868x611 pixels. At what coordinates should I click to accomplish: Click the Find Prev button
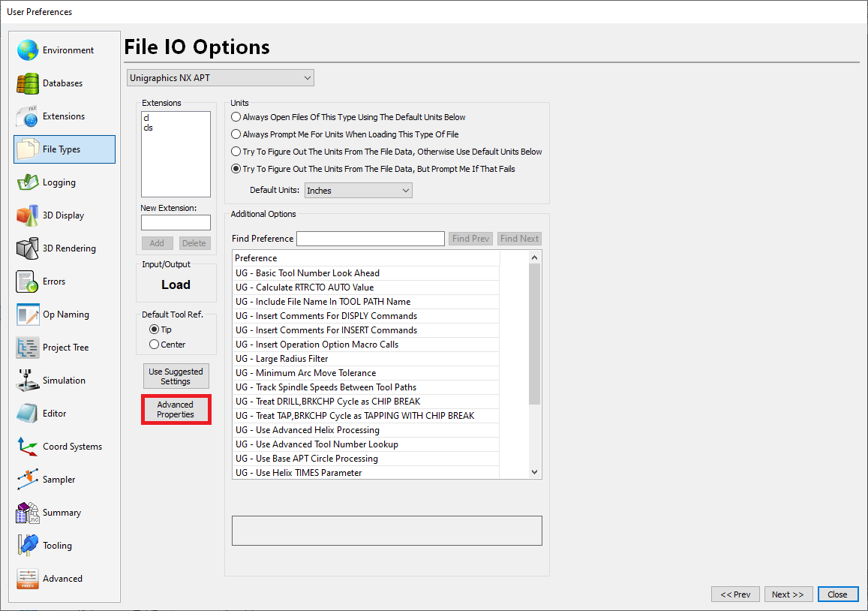point(470,238)
